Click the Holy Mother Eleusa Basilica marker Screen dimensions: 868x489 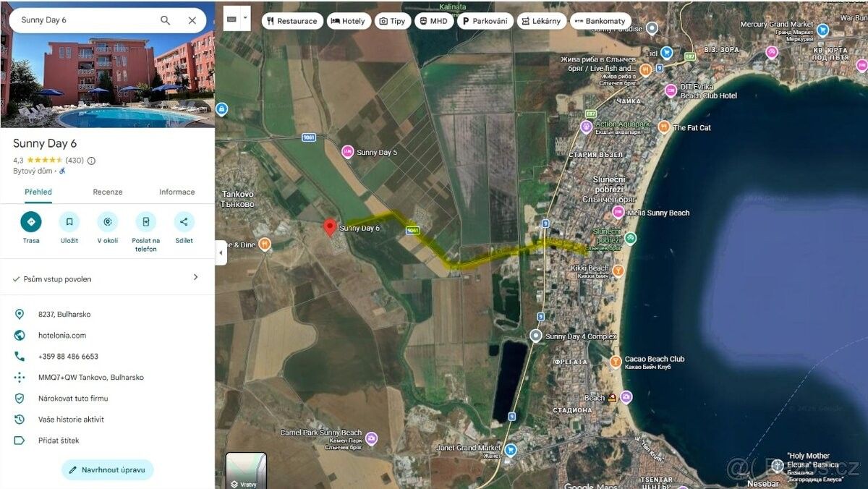[x=778, y=465]
